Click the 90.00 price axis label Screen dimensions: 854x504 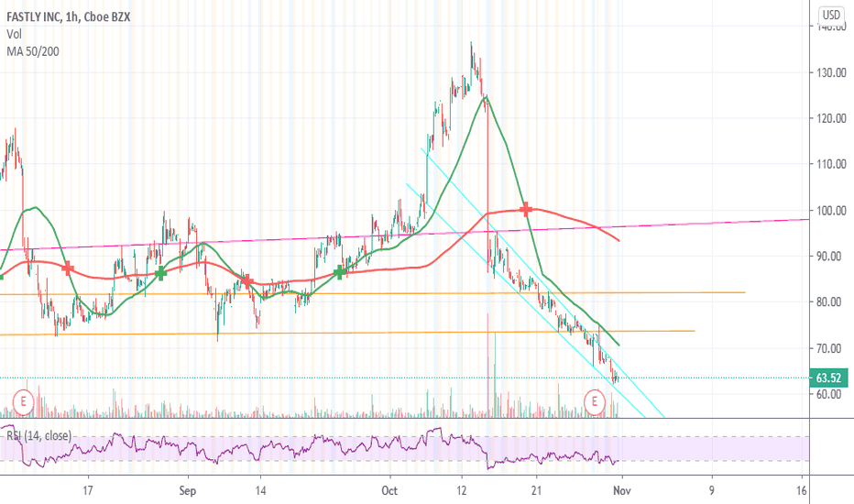click(828, 256)
